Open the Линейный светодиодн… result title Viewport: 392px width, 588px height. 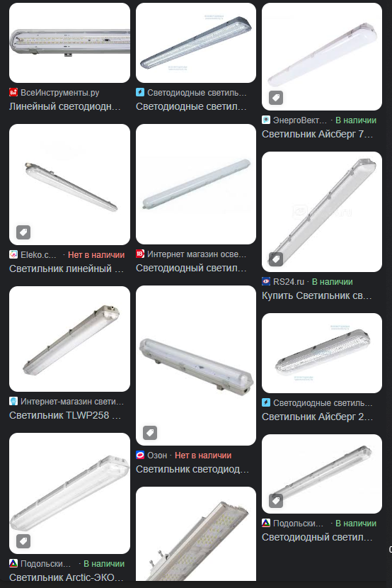click(65, 106)
